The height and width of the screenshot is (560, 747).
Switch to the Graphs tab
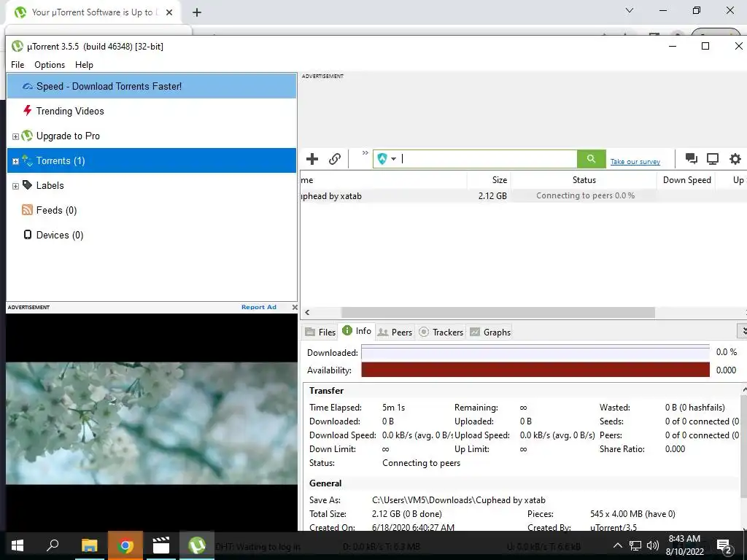[x=490, y=332]
